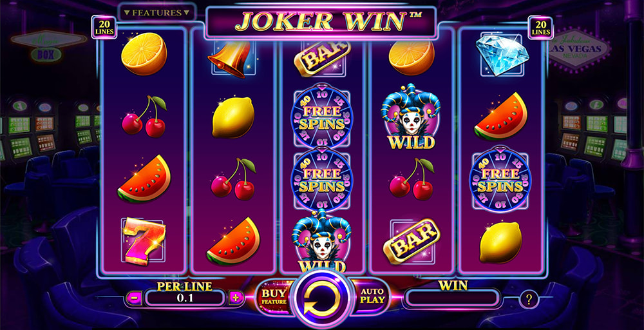
Task: Click the left 20 Lines badge
Action: point(104,28)
